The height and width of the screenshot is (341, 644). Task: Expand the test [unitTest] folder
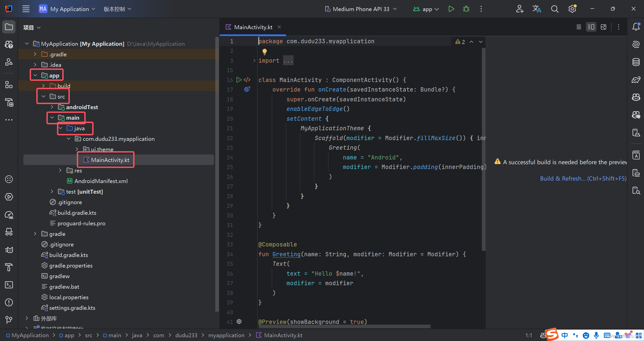[52, 191]
